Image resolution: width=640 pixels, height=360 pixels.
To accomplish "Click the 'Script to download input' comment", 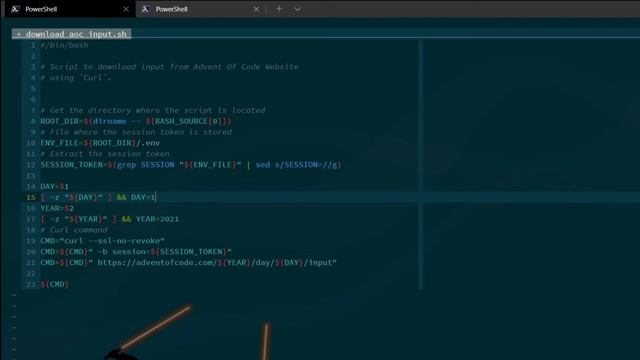I will pos(169,67).
